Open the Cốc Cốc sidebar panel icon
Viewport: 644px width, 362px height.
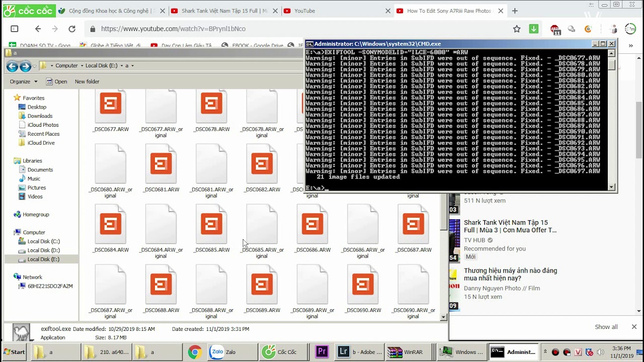tap(15, 29)
